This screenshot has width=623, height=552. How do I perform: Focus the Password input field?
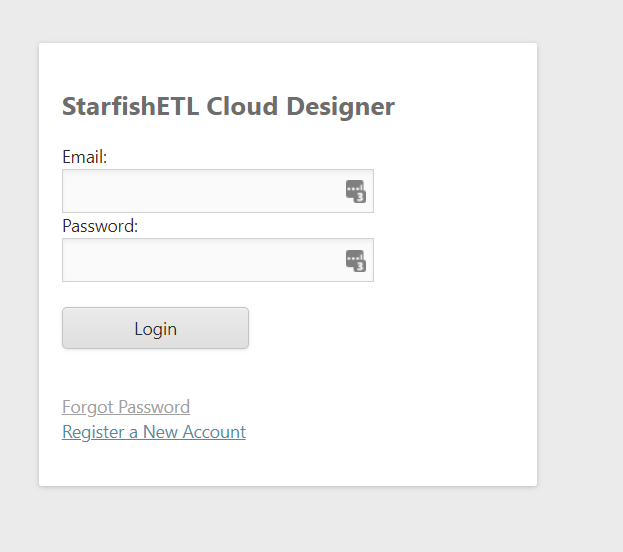(x=200, y=260)
